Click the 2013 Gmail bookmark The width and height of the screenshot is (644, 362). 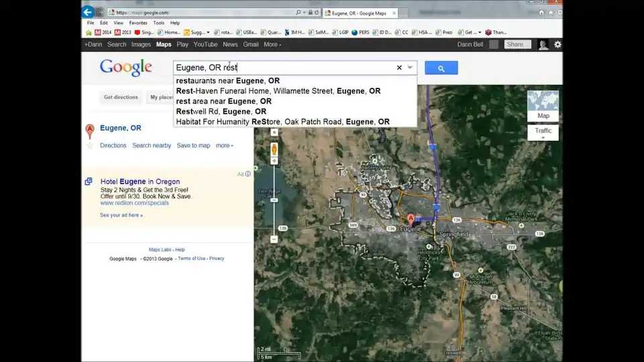click(123, 32)
